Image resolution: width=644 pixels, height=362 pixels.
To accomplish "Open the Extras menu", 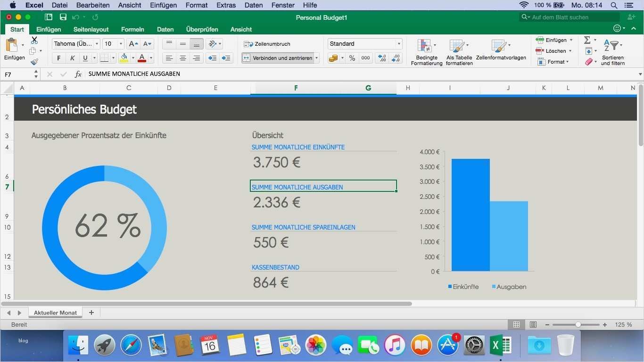I will (x=226, y=5).
